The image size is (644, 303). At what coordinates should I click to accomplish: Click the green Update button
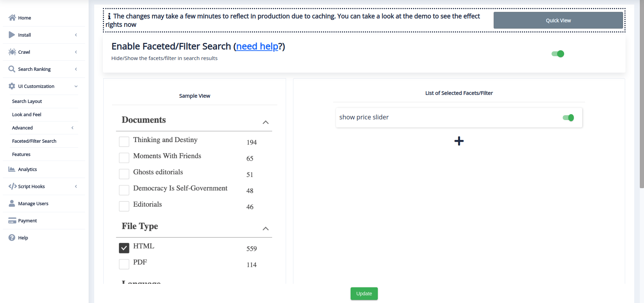tap(364, 294)
